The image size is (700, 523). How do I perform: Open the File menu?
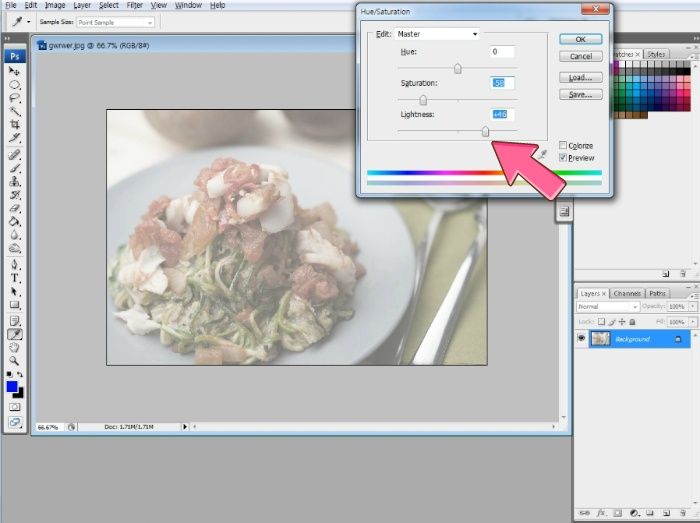point(11,5)
